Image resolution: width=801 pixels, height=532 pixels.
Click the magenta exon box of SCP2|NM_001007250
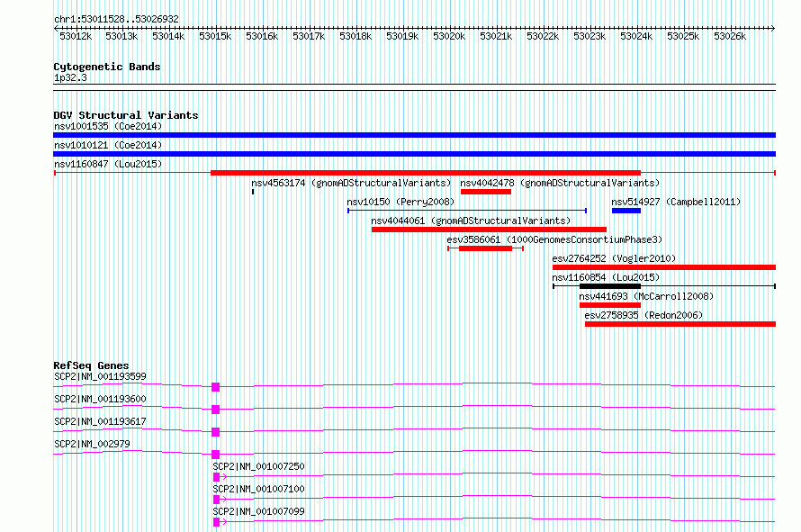(217, 477)
